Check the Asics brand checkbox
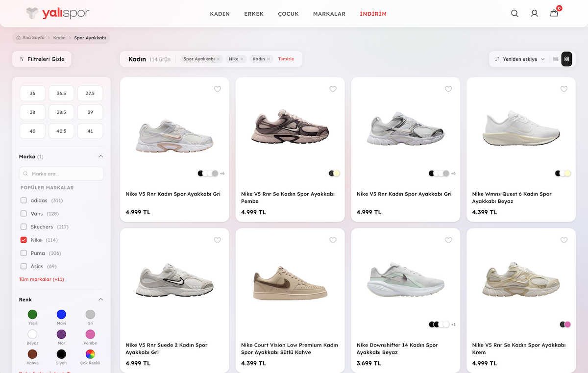This screenshot has height=373, width=588. click(x=24, y=267)
